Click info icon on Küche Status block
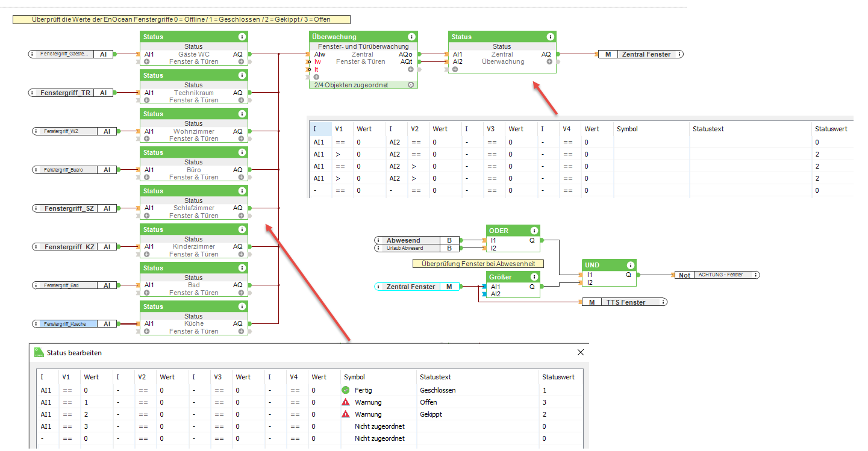The image size is (868, 451). click(x=242, y=306)
